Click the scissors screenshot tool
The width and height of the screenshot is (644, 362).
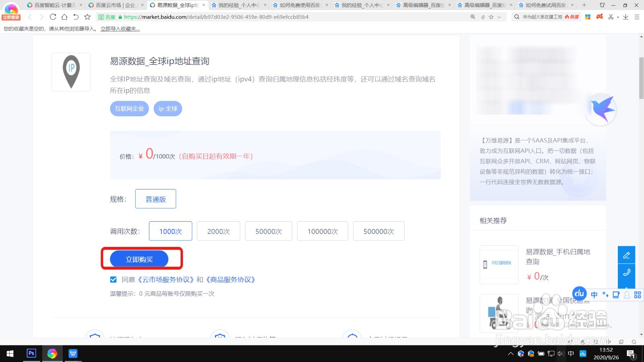611,17
